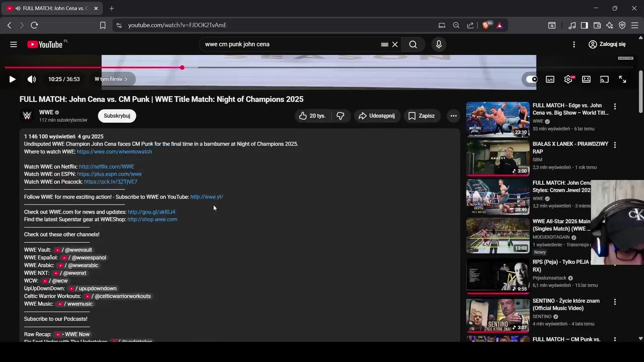The width and height of the screenshot is (644, 362).
Task: Reload the page
Action: tap(34, 25)
